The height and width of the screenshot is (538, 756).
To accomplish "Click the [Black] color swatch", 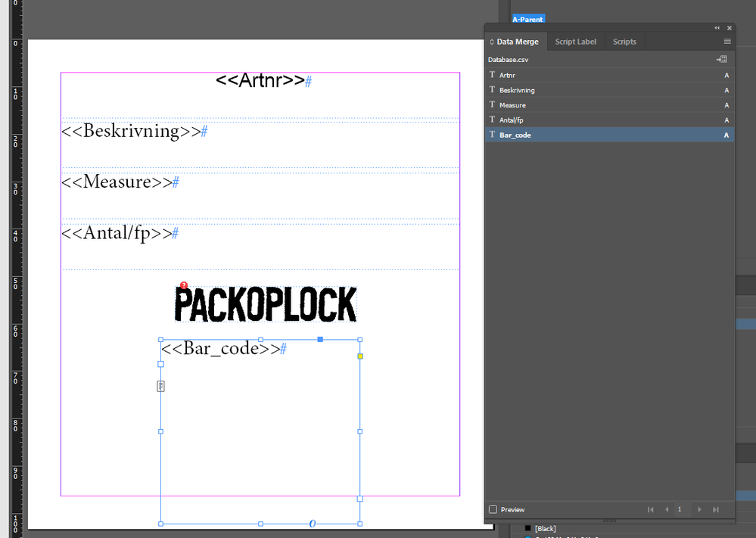I will [x=528, y=528].
